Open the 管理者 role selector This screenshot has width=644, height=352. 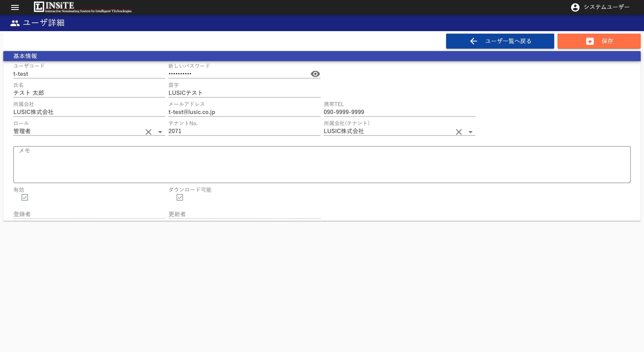(75, 131)
